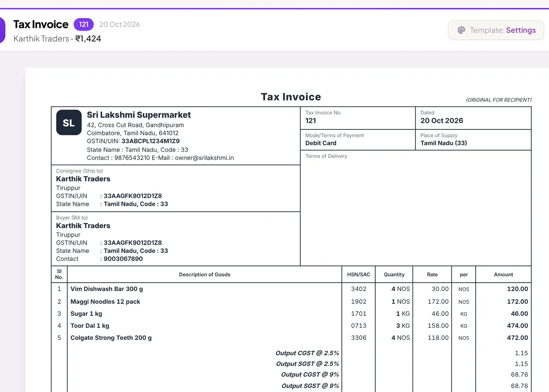The width and height of the screenshot is (549, 392).
Task: Click Karthik Traders ₹1,424 header subtitle
Action: click(x=57, y=38)
